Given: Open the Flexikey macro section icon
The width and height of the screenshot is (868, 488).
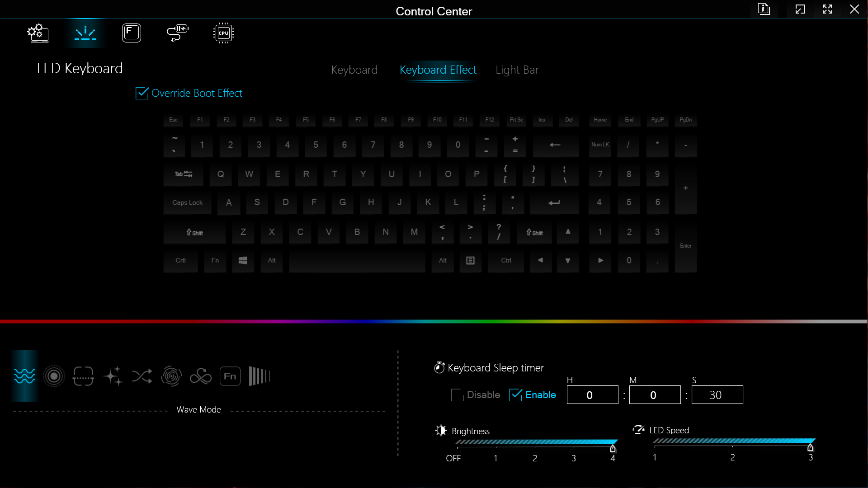Looking at the screenshot, I should [x=132, y=33].
